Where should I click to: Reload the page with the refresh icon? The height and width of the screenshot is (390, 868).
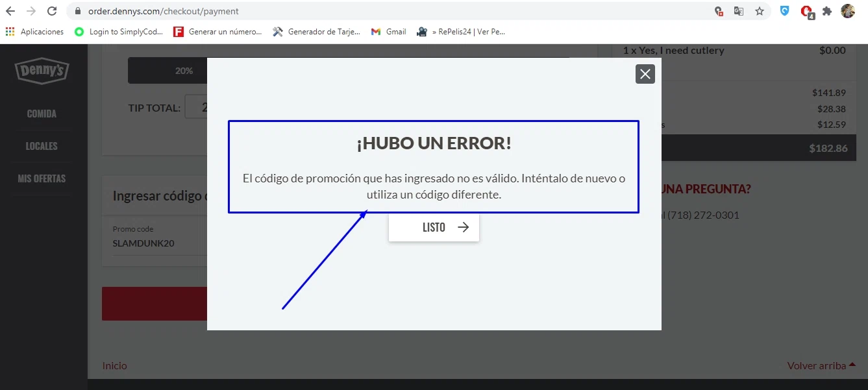[x=53, y=11]
